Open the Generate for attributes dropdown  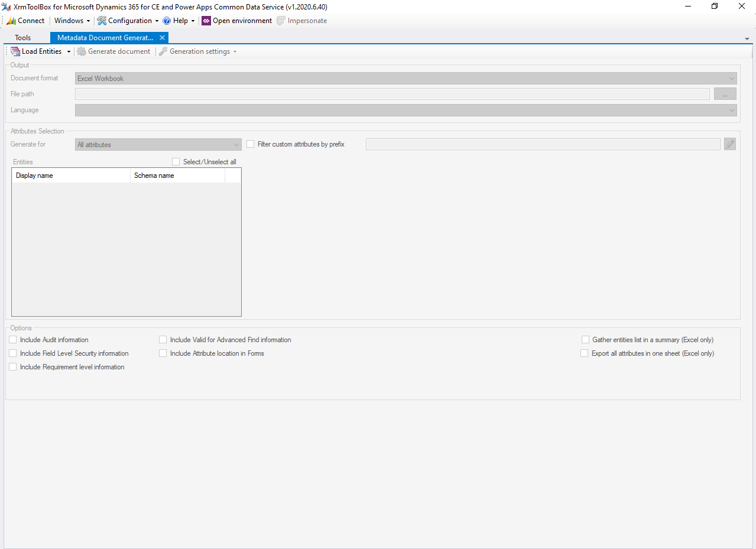pos(236,145)
